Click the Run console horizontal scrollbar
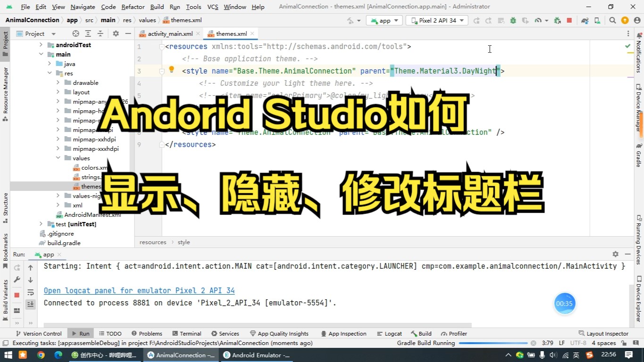Screen dimensions: 644x362 pos(258,325)
